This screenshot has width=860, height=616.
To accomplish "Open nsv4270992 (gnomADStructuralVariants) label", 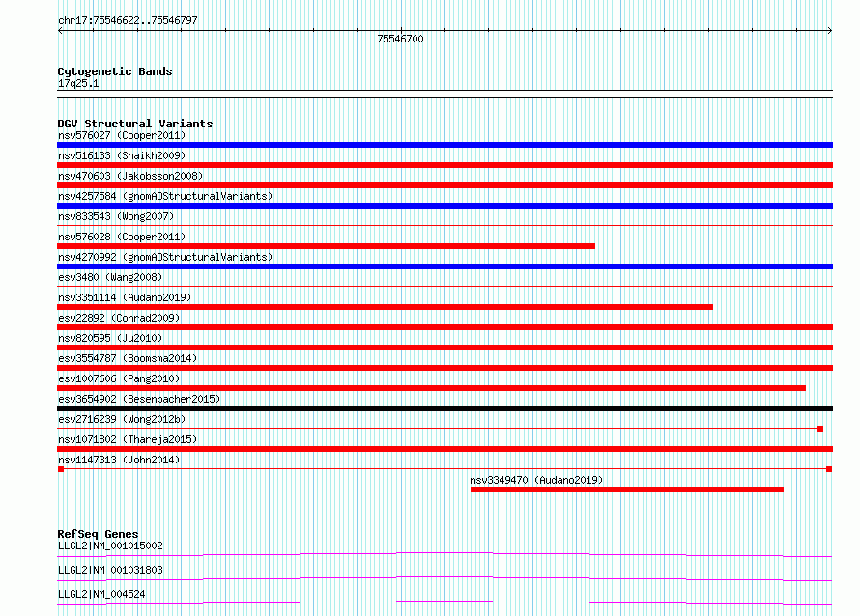I will [x=165, y=257].
